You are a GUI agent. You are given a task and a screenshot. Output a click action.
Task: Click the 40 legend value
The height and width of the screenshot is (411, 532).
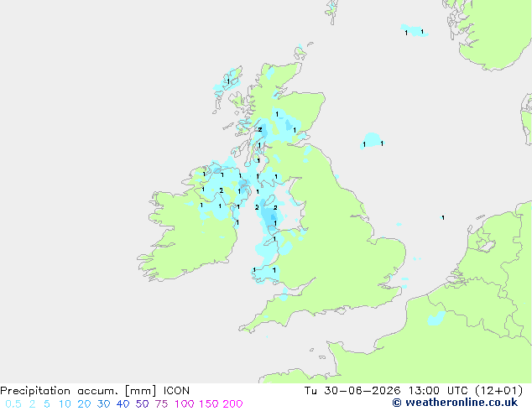pyautogui.click(x=123, y=404)
